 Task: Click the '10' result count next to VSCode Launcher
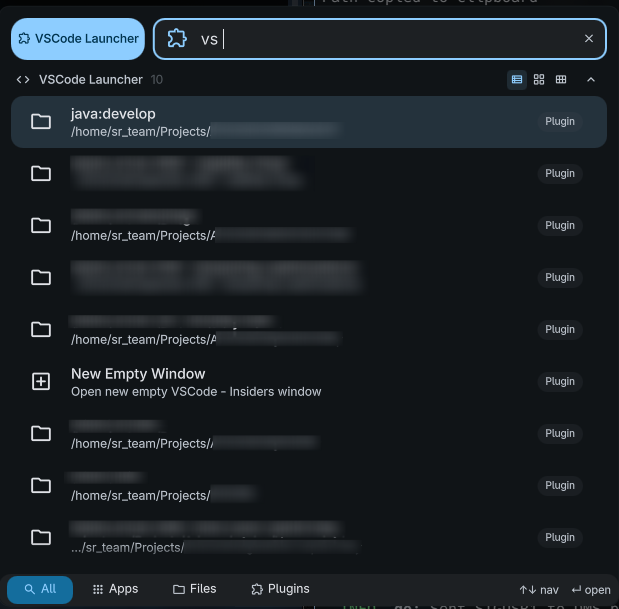pos(156,80)
